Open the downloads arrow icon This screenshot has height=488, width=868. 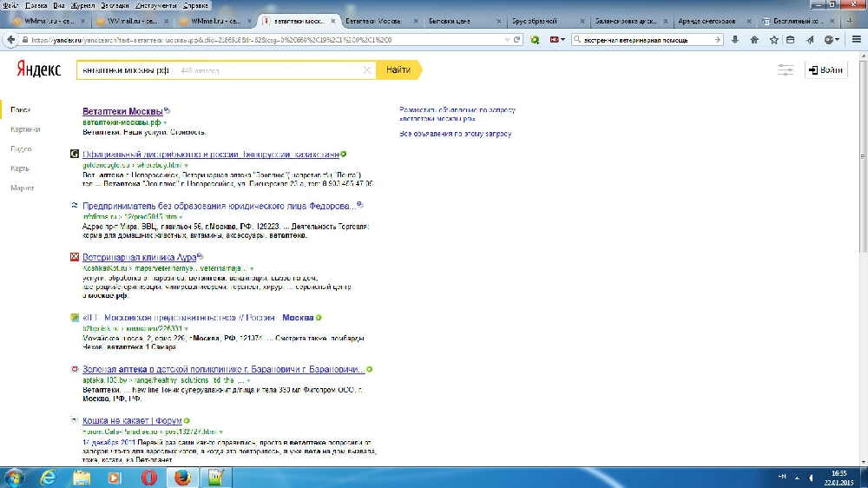click(734, 40)
